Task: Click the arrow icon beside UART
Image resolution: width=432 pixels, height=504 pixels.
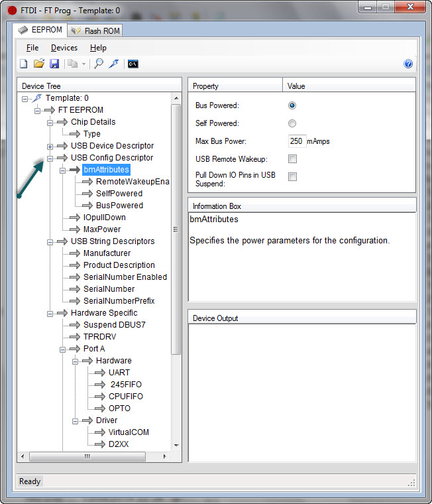Action: (100, 373)
